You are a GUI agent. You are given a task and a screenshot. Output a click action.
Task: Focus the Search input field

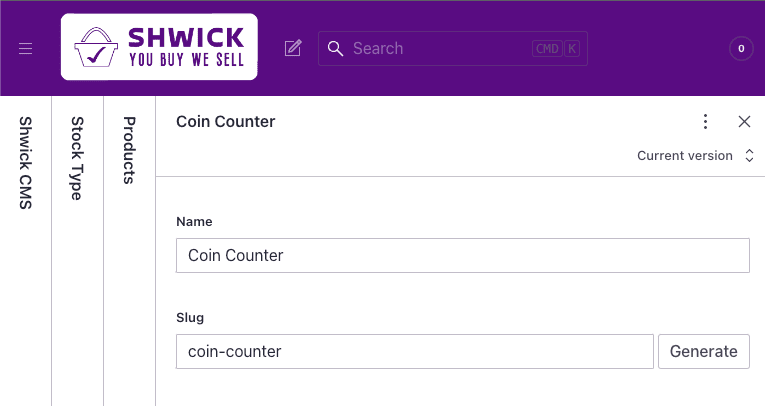click(x=440, y=48)
